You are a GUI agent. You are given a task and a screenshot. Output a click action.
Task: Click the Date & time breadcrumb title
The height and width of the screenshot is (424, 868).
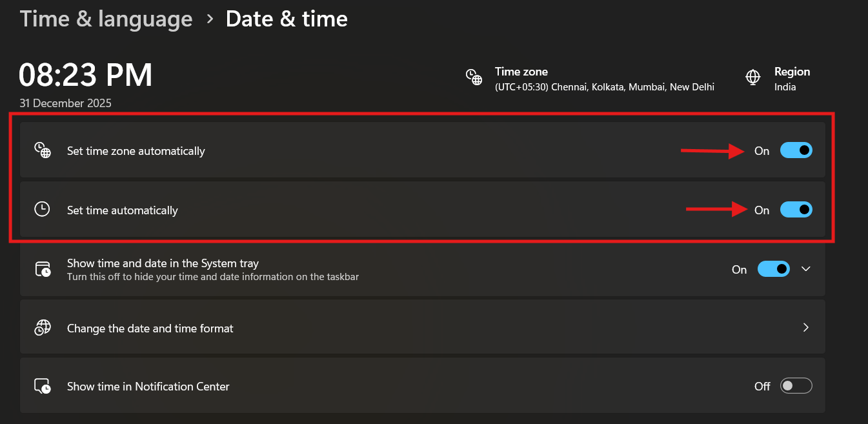287,19
